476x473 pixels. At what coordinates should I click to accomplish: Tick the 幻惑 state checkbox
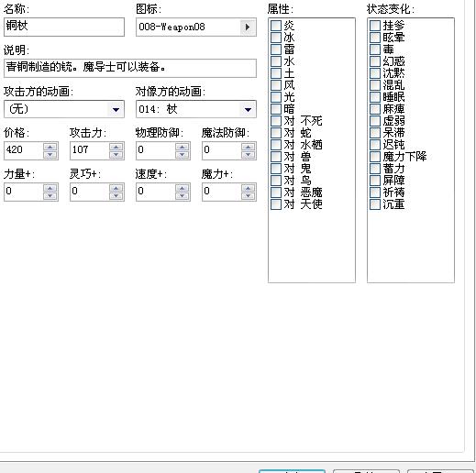(375, 61)
